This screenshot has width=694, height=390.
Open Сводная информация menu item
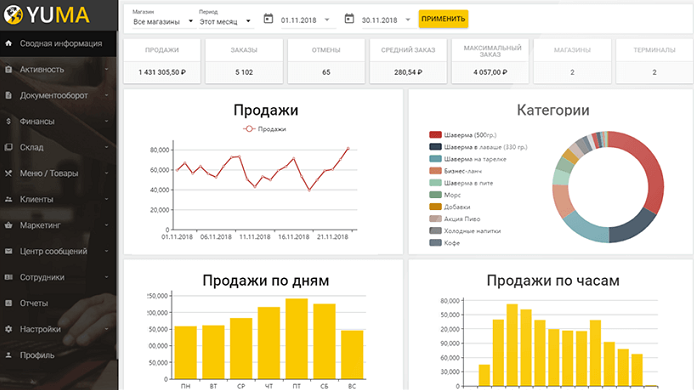[58, 43]
